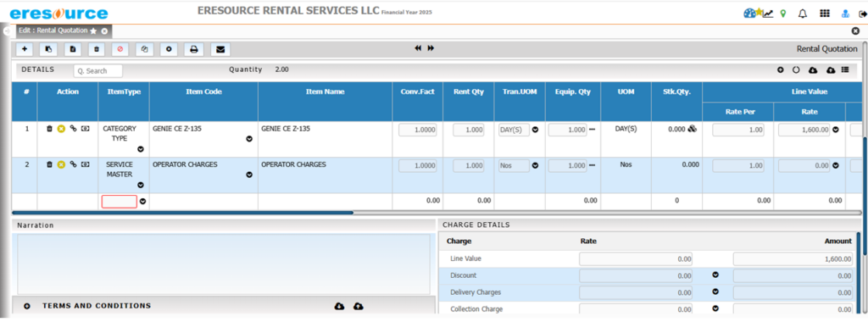Favorite the Rental Quotation tab with star
Screen dimensions: 868x322
click(x=93, y=31)
